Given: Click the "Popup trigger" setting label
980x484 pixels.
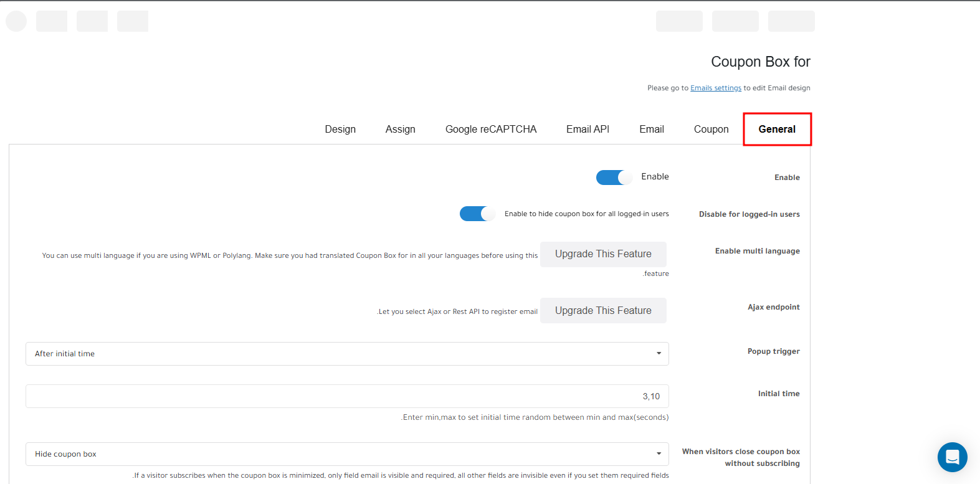Looking at the screenshot, I should click(773, 351).
